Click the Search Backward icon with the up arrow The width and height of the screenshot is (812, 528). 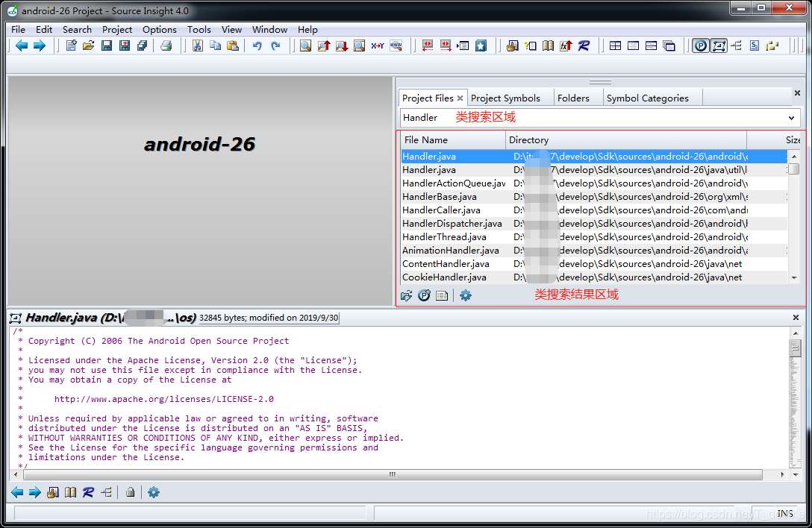click(324, 46)
